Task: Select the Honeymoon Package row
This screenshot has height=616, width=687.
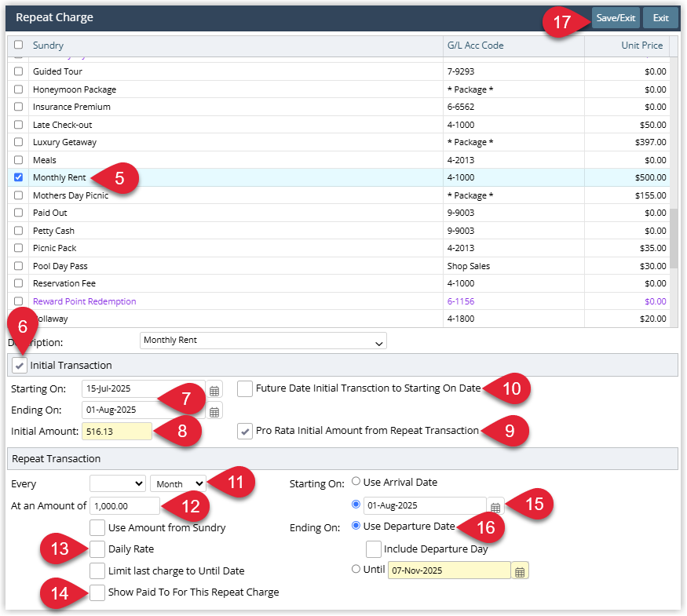Action: tap(338, 89)
